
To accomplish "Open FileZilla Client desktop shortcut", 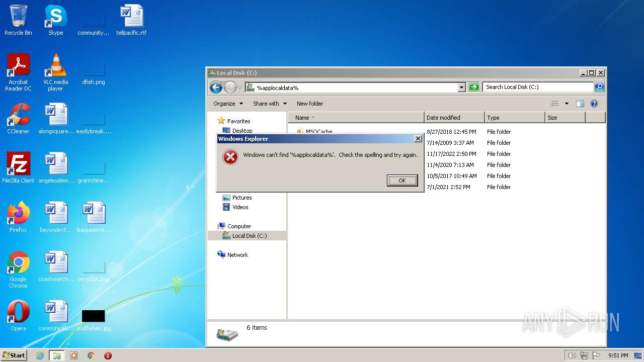I will click(18, 168).
